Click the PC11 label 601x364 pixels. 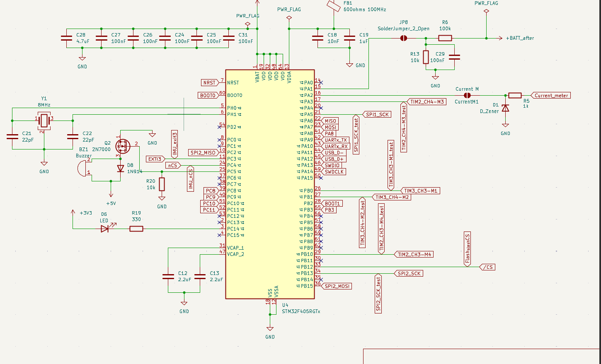pos(210,210)
